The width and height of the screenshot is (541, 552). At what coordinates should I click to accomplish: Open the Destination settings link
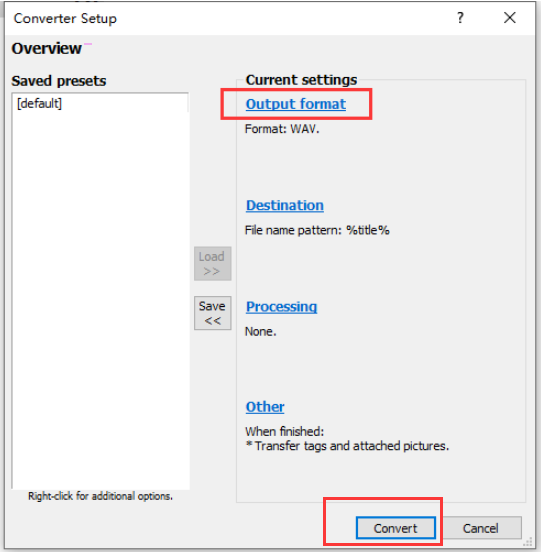click(x=285, y=205)
